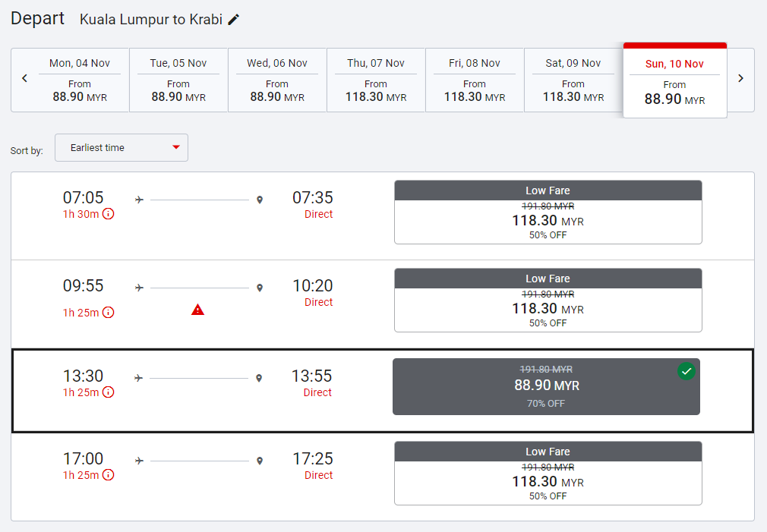Show later dates with right arrow
Screen dimensions: 767x532
[741, 78]
